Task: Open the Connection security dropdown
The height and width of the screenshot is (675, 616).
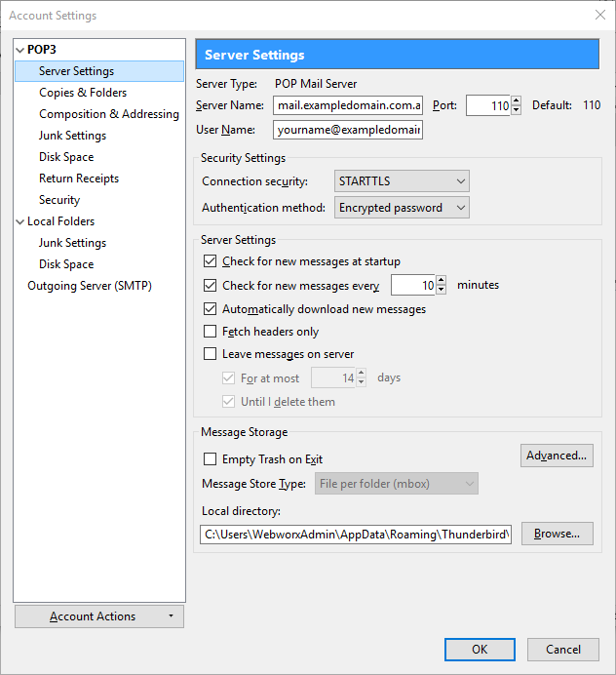Action: click(x=402, y=181)
